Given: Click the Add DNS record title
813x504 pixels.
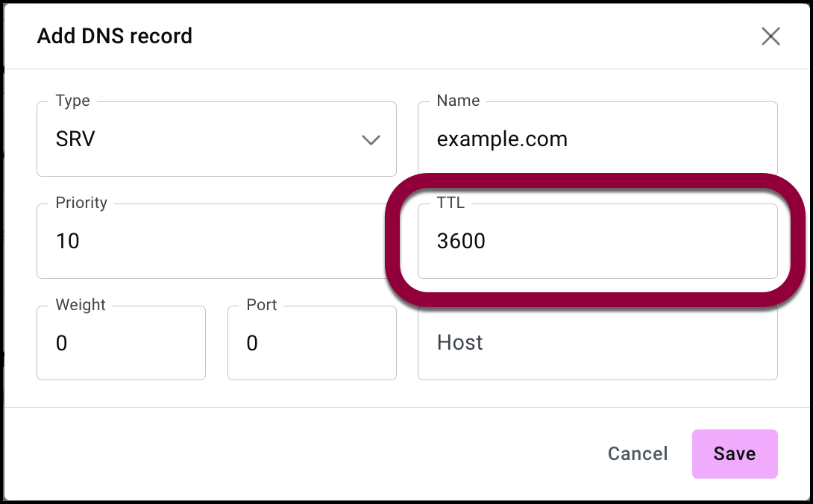Looking at the screenshot, I should pyautogui.click(x=115, y=36).
